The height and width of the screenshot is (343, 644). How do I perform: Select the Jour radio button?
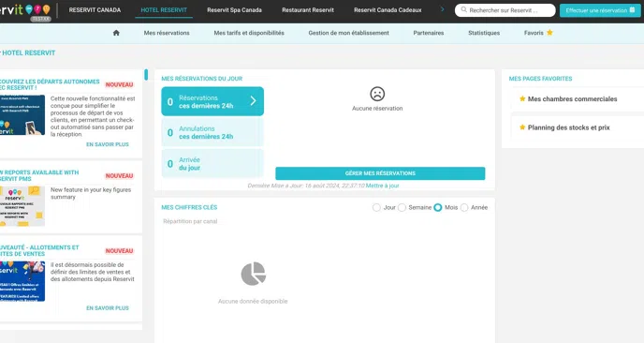[x=376, y=208]
